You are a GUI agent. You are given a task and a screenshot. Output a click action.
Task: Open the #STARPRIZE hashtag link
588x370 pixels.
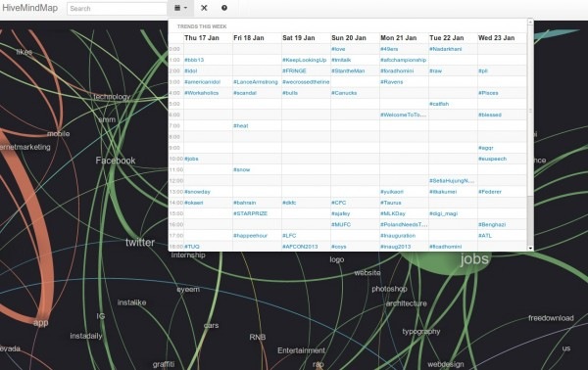point(251,213)
